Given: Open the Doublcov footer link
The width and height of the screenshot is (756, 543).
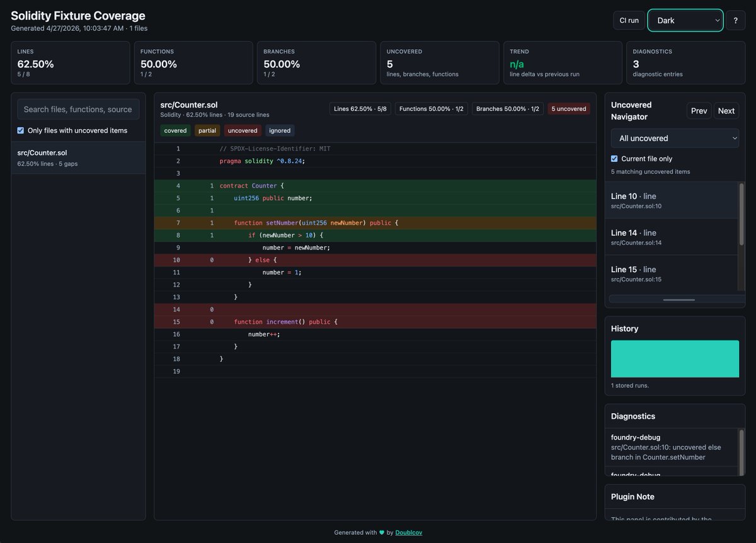Looking at the screenshot, I should pos(409,532).
